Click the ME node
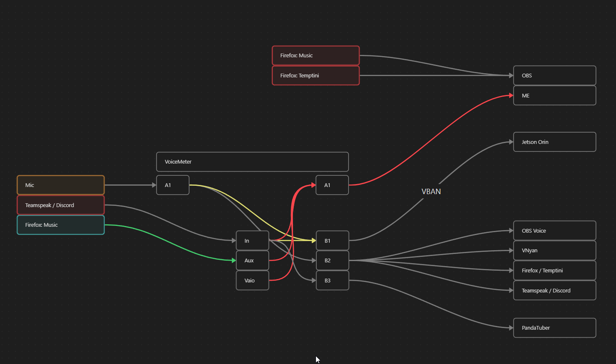The width and height of the screenshot is (616, 364). tap(554, 95)
